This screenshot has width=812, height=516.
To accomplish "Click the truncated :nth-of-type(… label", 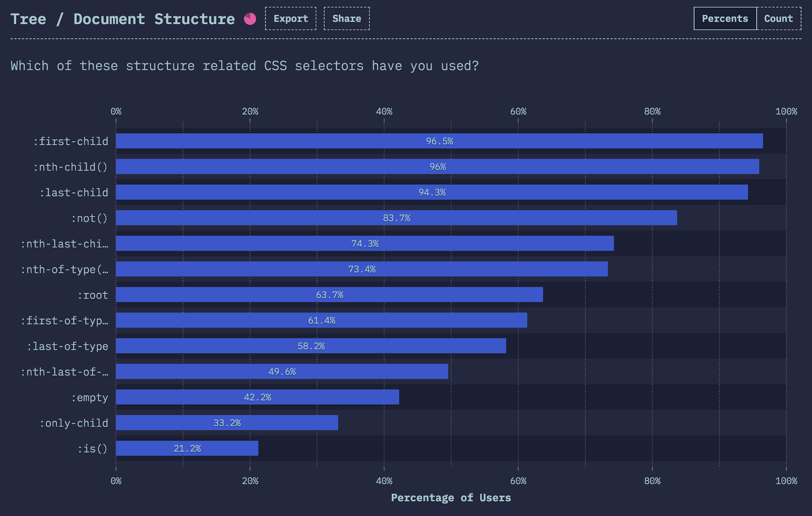I will (x=65, y=269).
